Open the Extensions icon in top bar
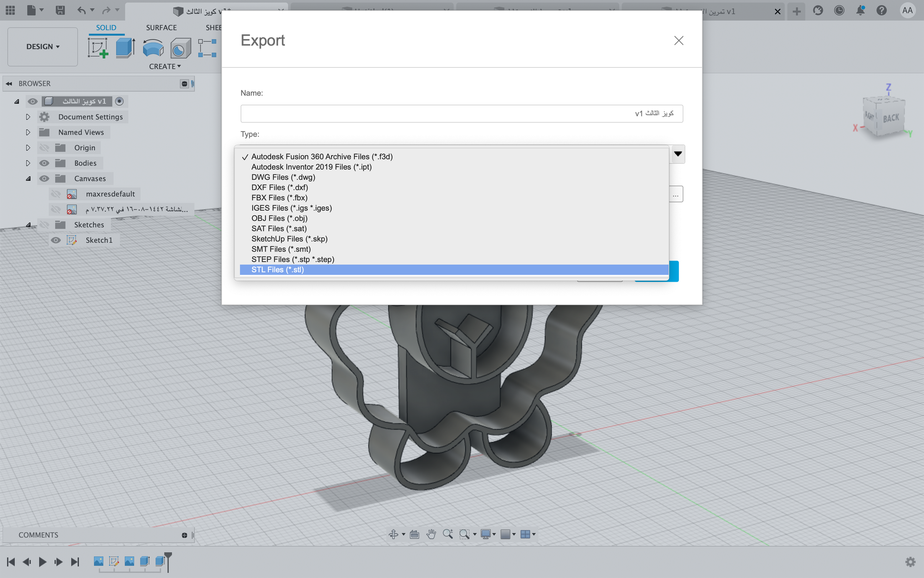Image resolution: width=924 pixels, height=578 pixels. point(818,10)
